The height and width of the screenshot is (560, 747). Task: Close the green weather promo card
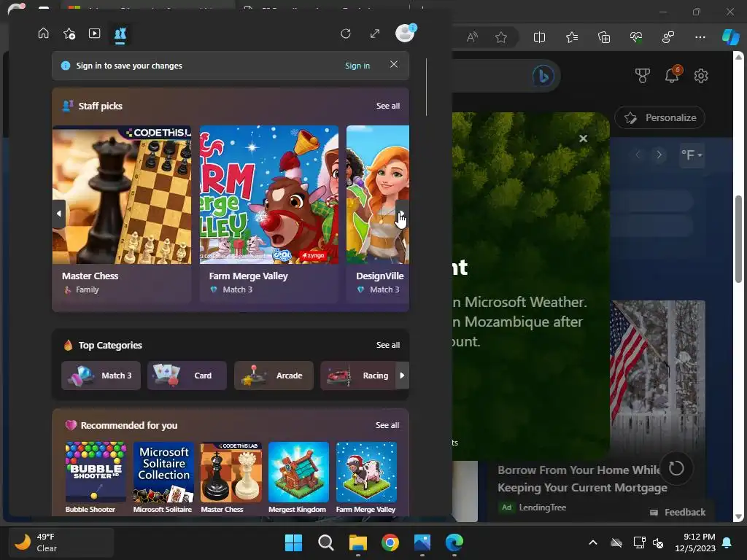coord(583,139)
